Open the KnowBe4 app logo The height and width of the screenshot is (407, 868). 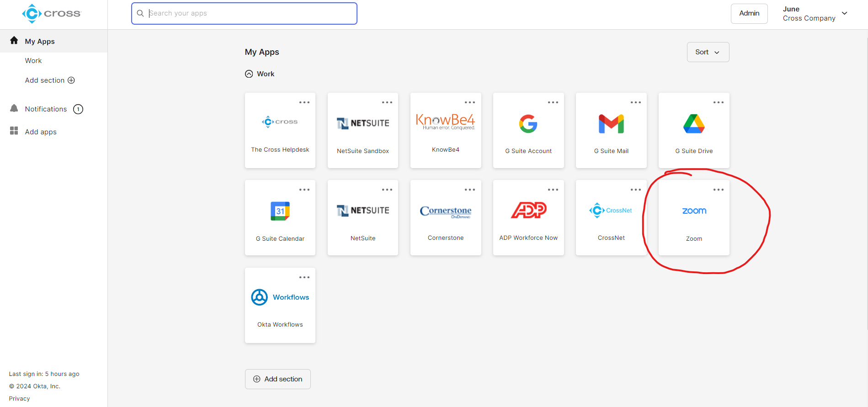pyautogui.click(x=446, y=122)
